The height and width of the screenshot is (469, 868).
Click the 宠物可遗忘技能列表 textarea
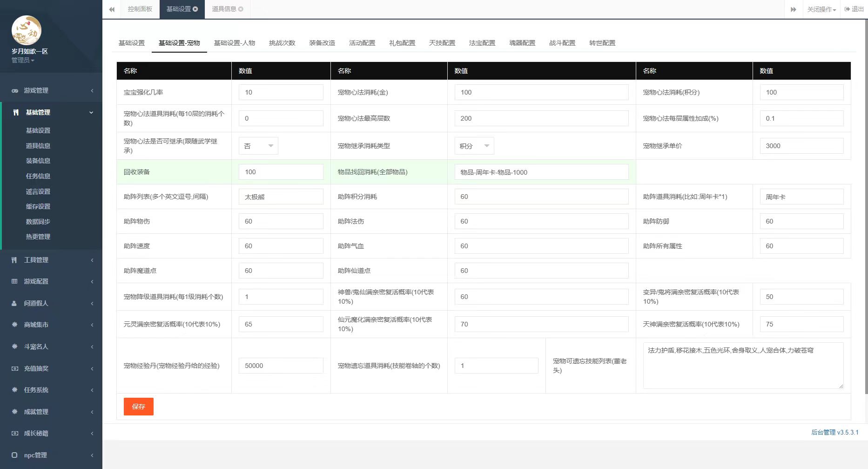[x=743, y=366]
